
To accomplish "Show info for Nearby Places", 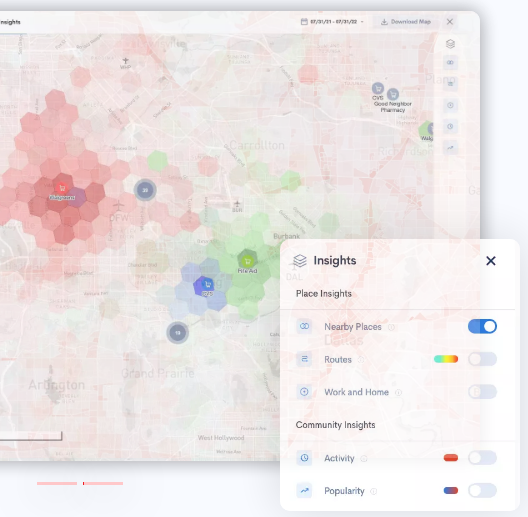I will click(x=391, y=327).
